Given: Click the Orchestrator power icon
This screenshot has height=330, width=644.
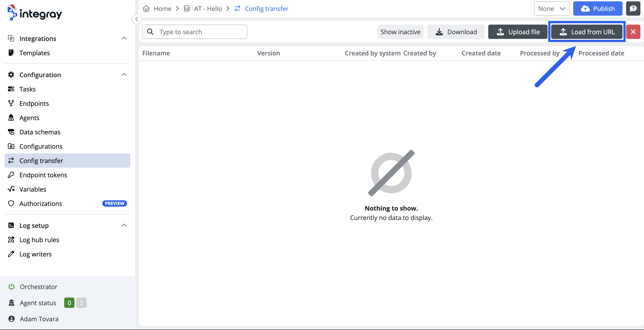Looking at the screenshot, I should pyautogui.click(x=11, y=287).
